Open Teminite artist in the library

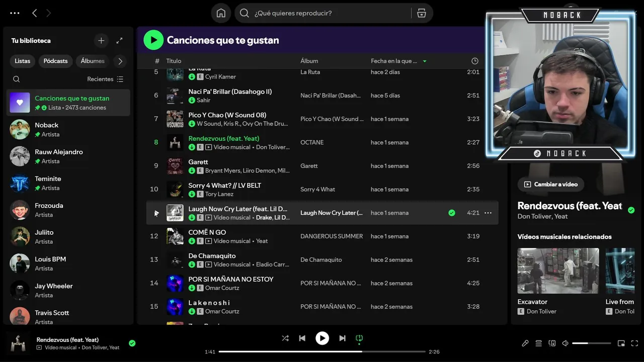68,183
